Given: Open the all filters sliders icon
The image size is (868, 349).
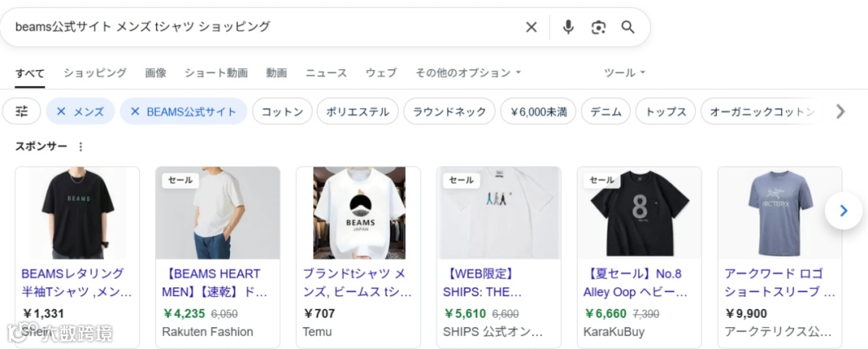Looking at the screenshot, I should 22,112.
